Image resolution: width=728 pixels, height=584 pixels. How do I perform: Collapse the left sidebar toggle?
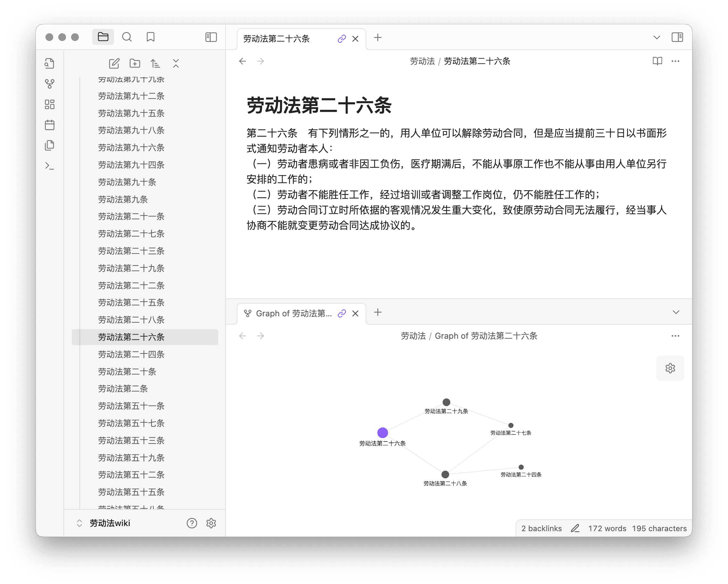211,37
